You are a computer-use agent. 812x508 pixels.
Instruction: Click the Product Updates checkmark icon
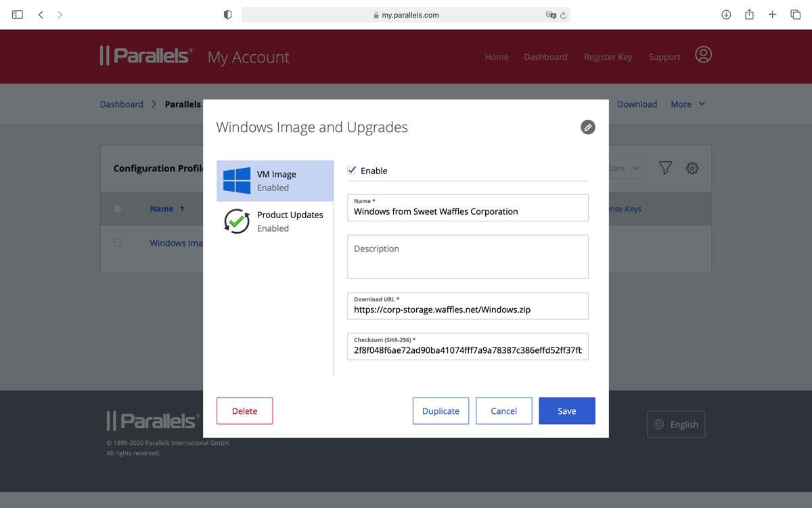[237, 221]
